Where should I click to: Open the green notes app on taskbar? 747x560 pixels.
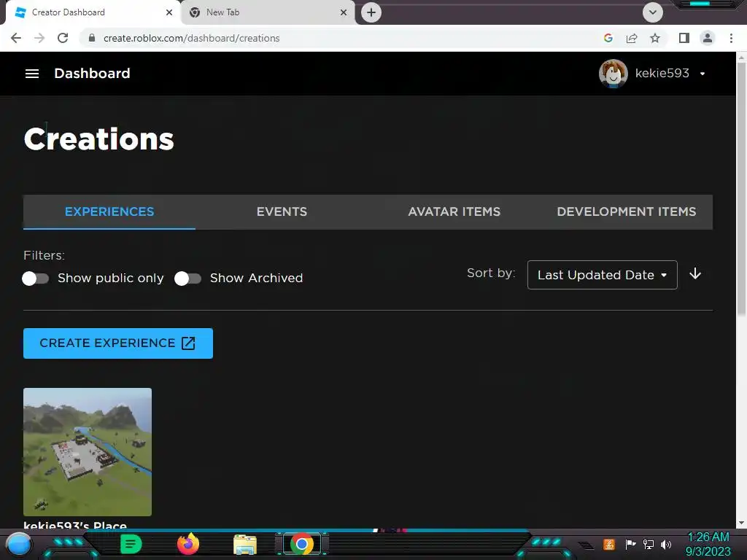(131, 544)
